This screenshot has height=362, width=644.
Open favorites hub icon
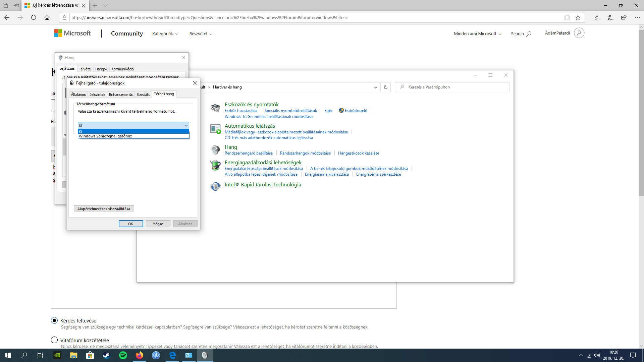pyautogui.click(x=597, y=17)
